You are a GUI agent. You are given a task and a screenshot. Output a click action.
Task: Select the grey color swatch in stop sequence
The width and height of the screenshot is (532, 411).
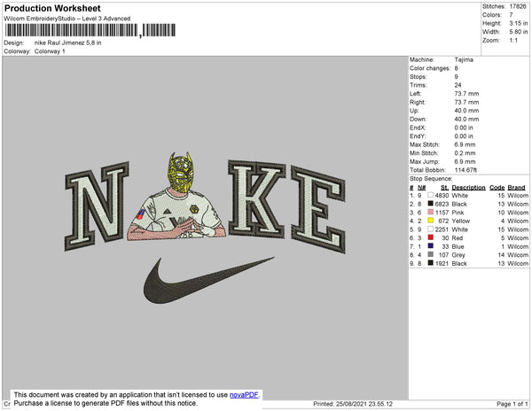click(430, 254)
